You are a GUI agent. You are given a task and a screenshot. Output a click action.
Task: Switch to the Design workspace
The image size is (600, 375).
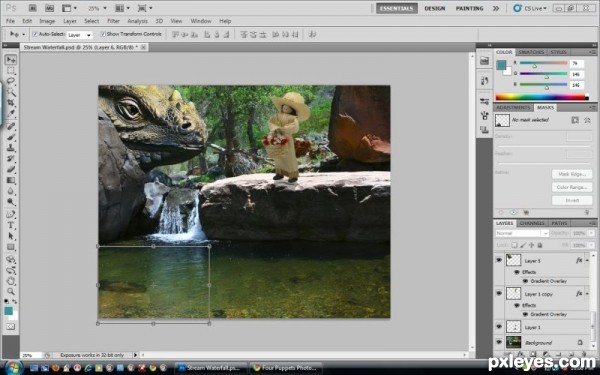tap(435, 8)
